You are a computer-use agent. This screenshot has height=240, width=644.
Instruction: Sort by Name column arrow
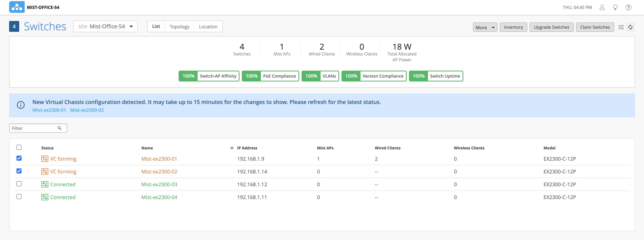232,148
